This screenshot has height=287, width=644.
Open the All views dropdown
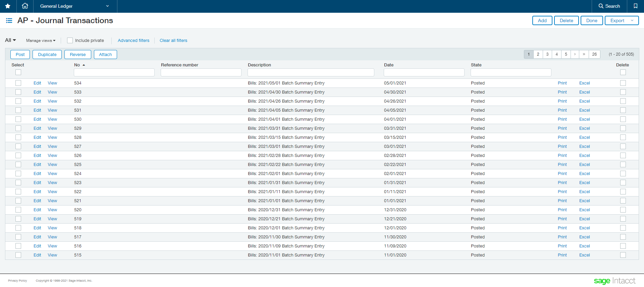coord(10,40)
